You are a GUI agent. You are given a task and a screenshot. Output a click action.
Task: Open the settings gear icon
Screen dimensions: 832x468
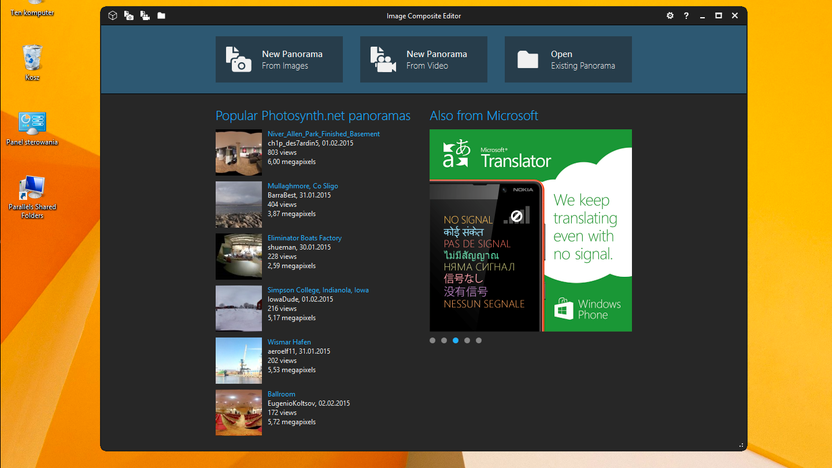tap(670, 15)
